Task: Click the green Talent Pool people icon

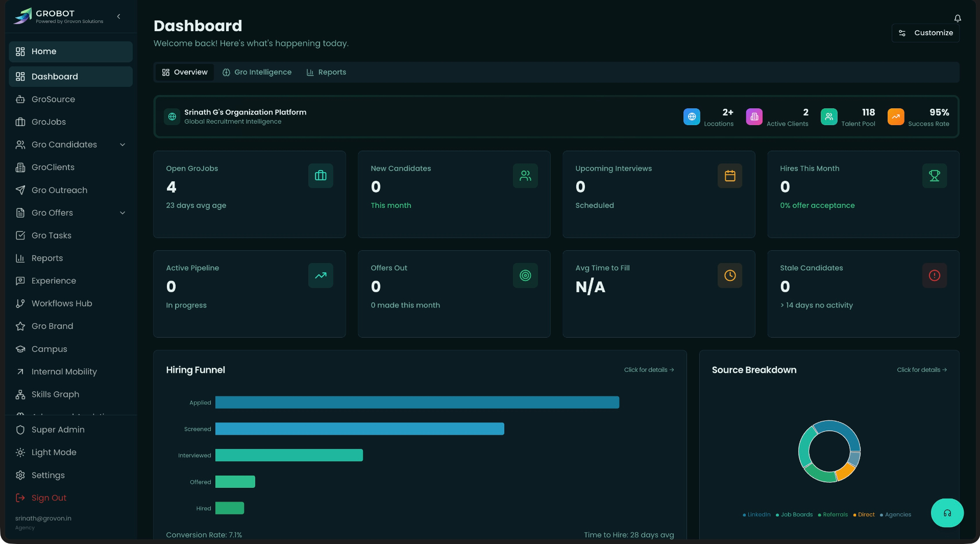Action: (x=829, y=116)
